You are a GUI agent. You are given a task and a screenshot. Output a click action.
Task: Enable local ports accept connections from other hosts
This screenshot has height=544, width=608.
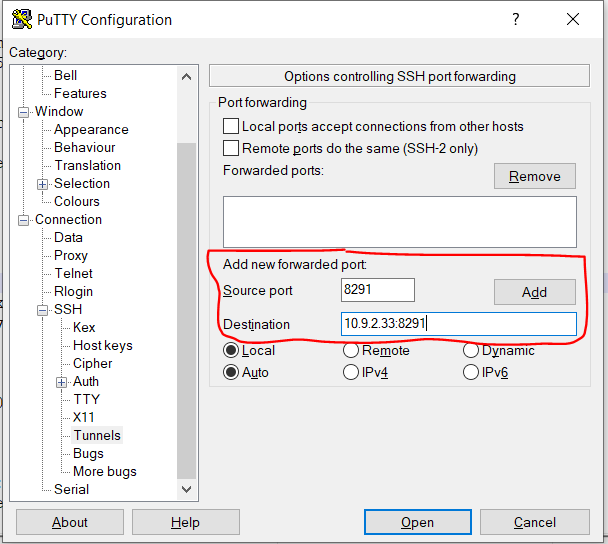point(231,126)
